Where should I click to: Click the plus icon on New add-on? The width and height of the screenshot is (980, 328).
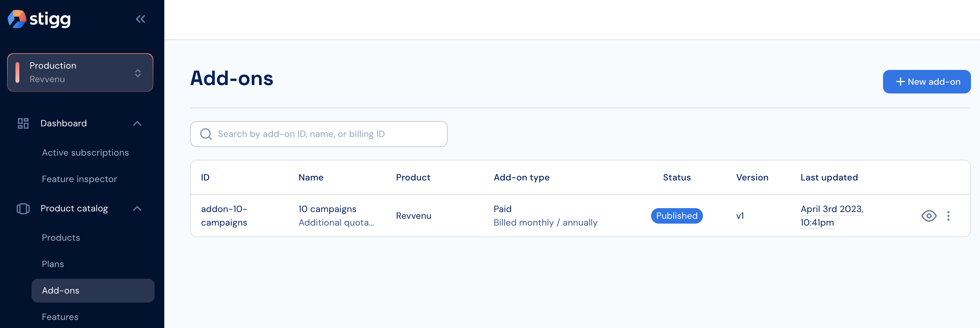click(x=900, y=82)
